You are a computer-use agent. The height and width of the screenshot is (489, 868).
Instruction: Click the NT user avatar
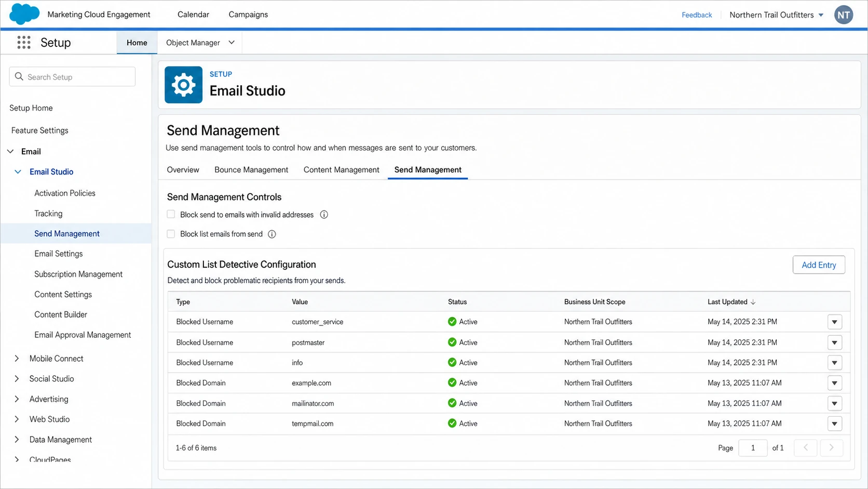point(844,15)
